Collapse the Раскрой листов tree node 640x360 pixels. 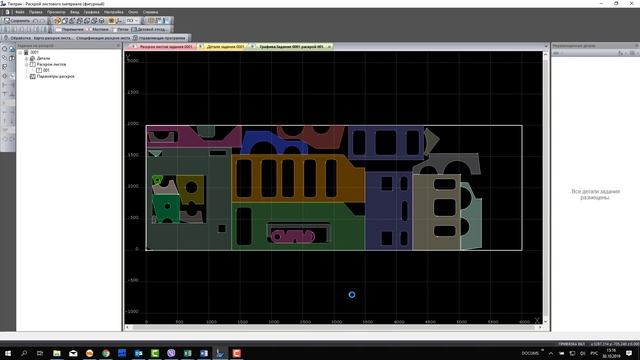27,64
